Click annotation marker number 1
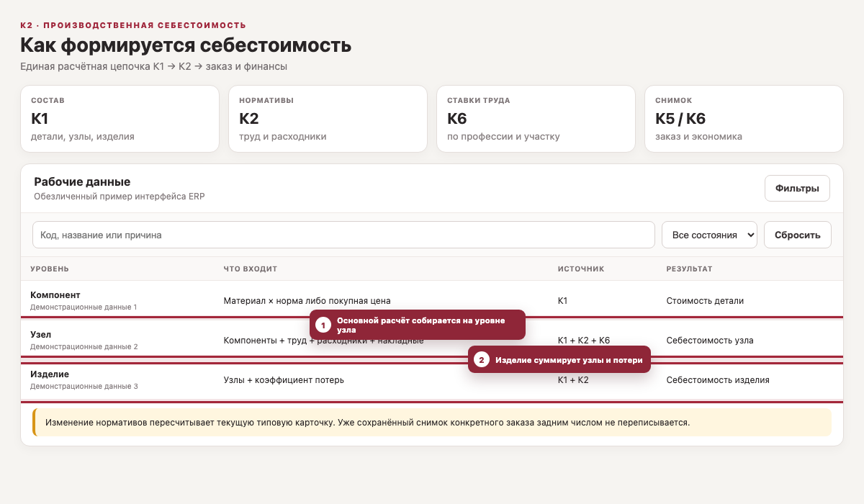 pos(323,325)
